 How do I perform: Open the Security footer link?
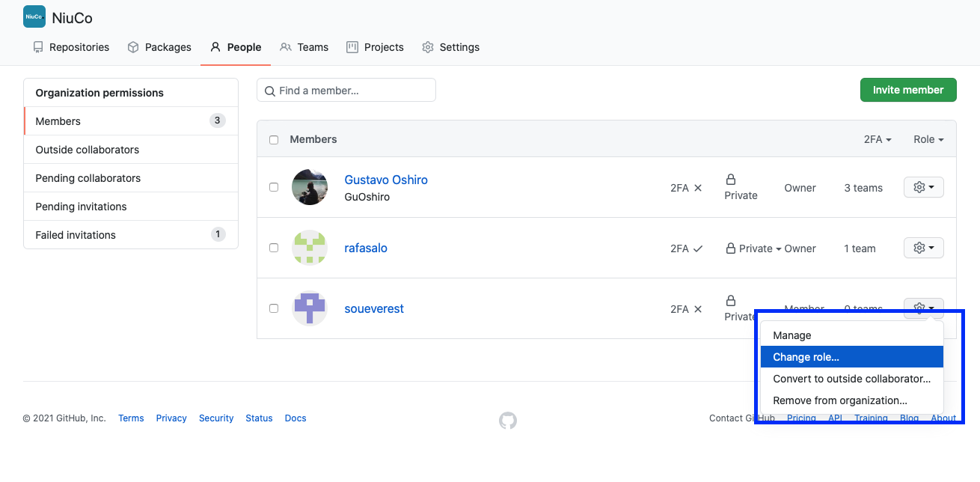coord(216,418)
